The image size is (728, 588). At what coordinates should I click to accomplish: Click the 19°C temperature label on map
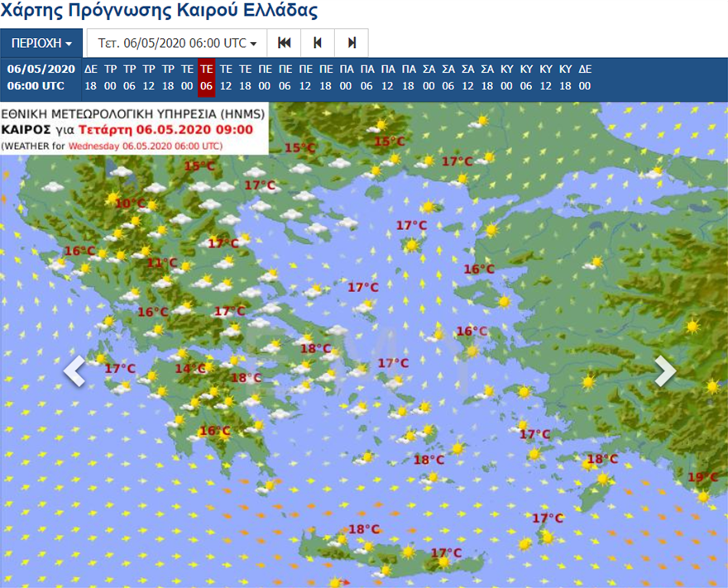click(702, 477)
